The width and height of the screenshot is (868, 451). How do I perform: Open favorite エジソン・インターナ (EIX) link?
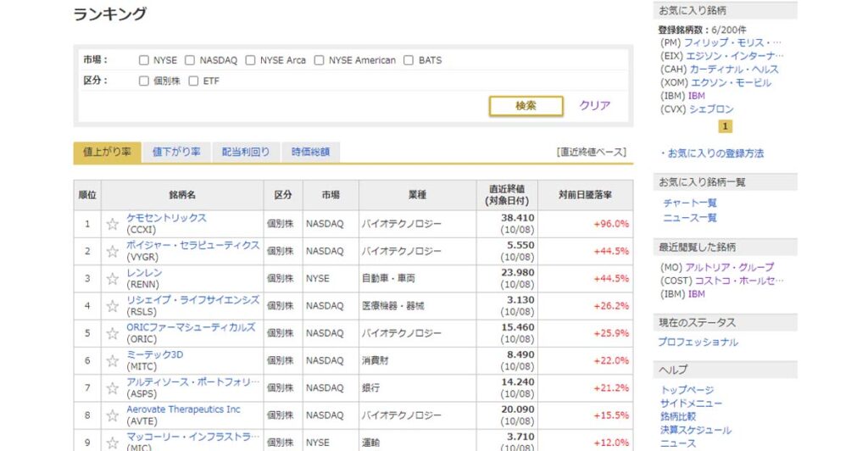(735, 56)
